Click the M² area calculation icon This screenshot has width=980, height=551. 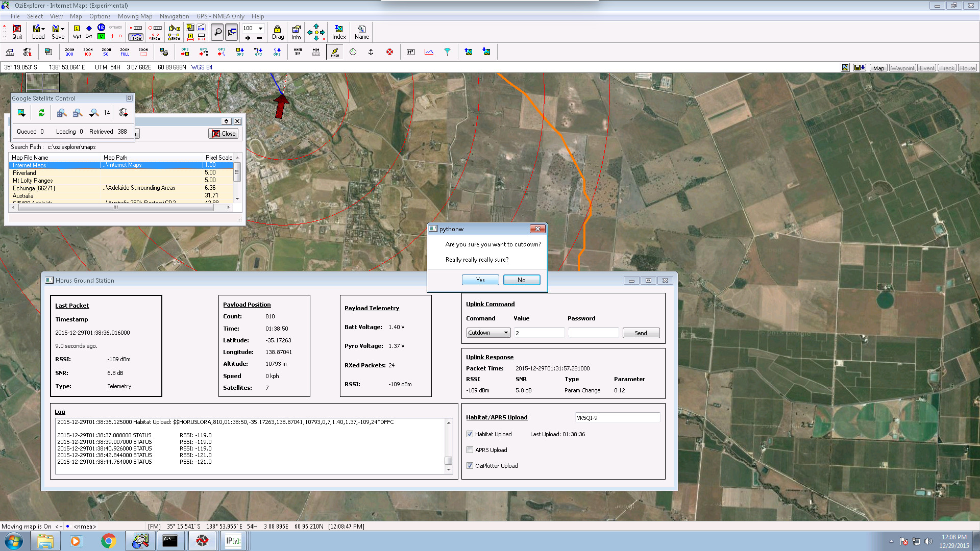click(x=410, y=52)
